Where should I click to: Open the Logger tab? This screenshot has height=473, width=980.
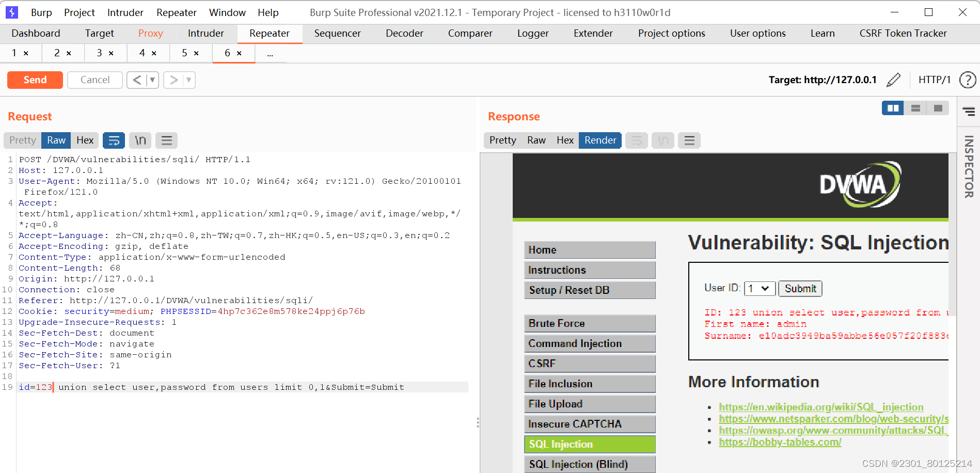pyautogui.click(x=533, y=34)
